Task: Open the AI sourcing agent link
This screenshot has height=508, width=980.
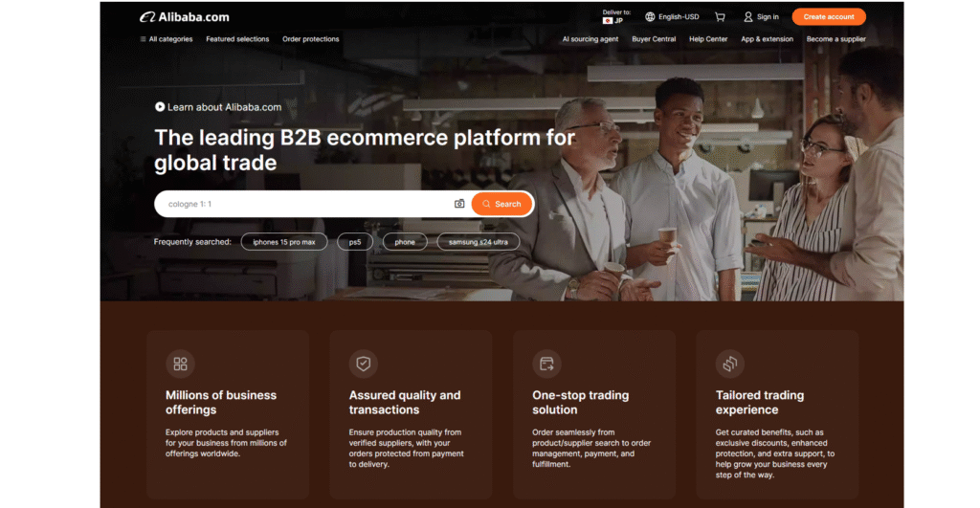Action: pyautogui.click(x=590, y=39)
